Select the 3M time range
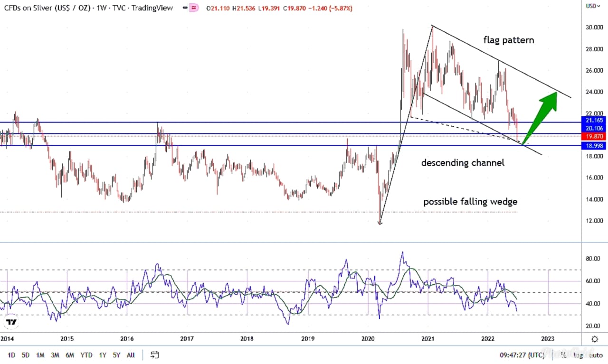The image size is (608, 364). 55,355
